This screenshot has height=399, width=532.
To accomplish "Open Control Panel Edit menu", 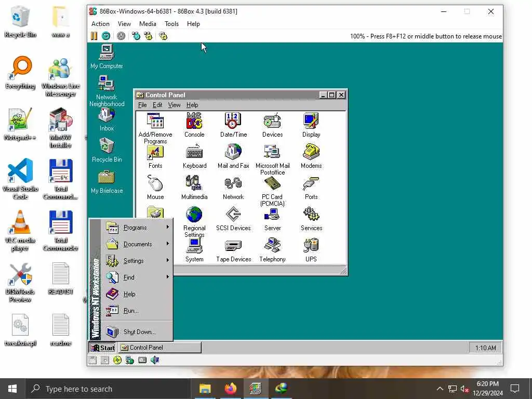I will pos(157,105).
